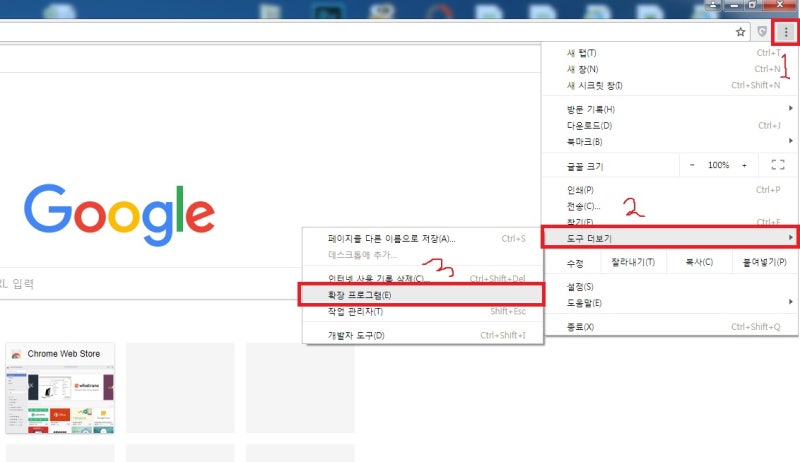Select 인터넷 사용 기록 삭제(C)... item
The image size is (800, 462).
click(422, 278)
